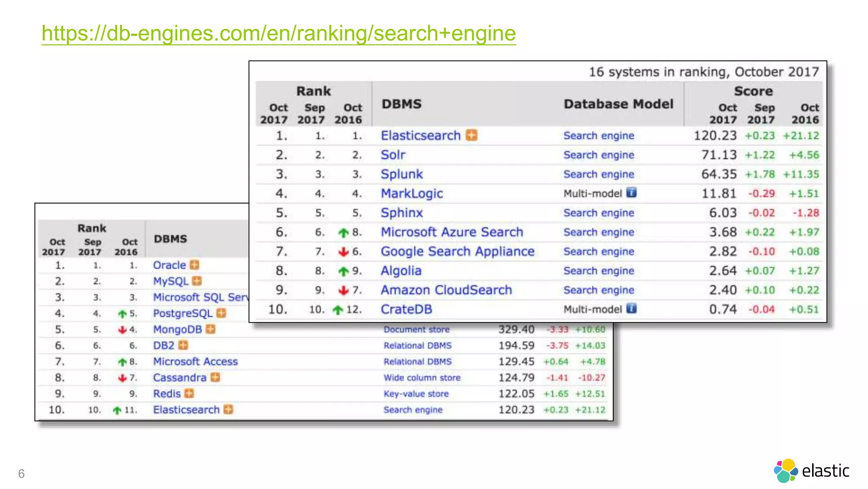868x489 pixels.
Task: Open the Amazon CloudSearch link
Action: (x=446, y=290)
